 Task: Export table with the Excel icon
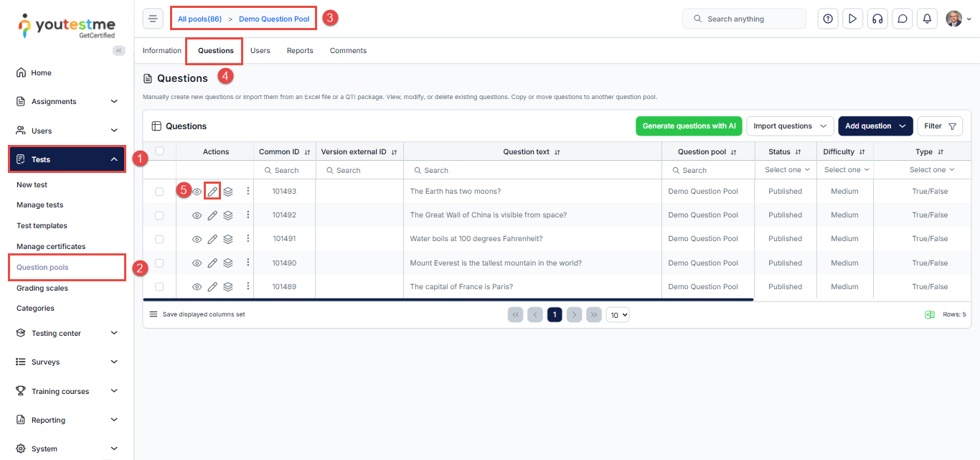929,314
